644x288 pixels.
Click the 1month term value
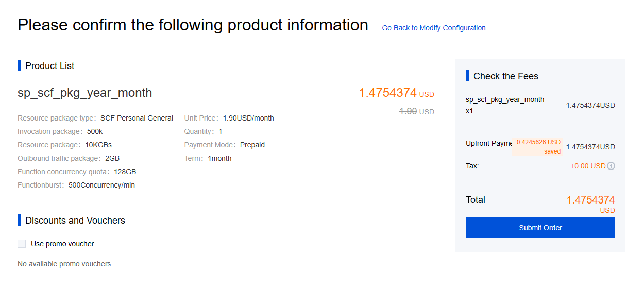tap(219, 158)
